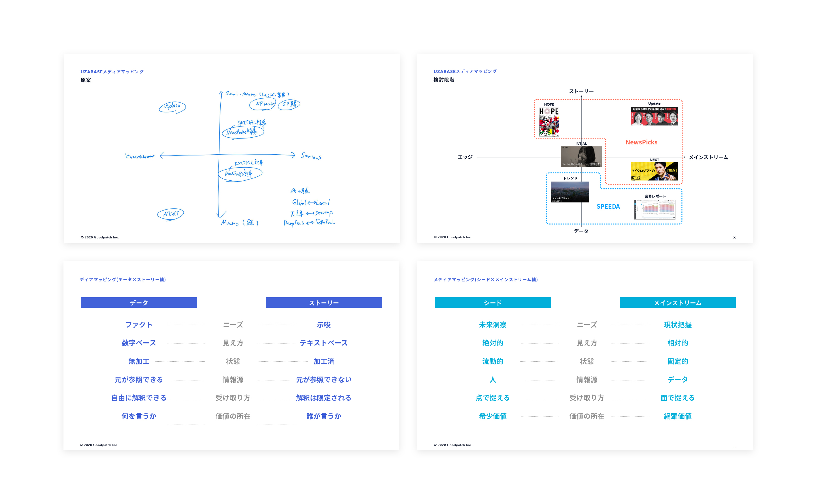Viewport: 816px width, 504px height.
Task: Click the 何を言うか text
Action: point(139,416)
